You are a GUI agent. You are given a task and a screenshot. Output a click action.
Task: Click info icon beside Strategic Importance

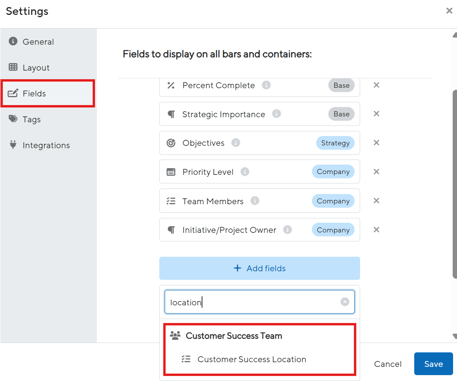[x=276, y=114]
